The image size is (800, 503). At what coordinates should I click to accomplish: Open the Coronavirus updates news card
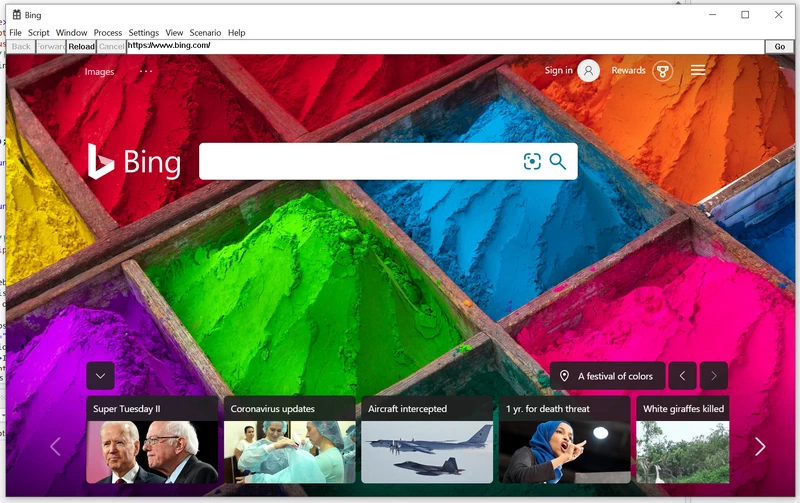pos(290,439)
